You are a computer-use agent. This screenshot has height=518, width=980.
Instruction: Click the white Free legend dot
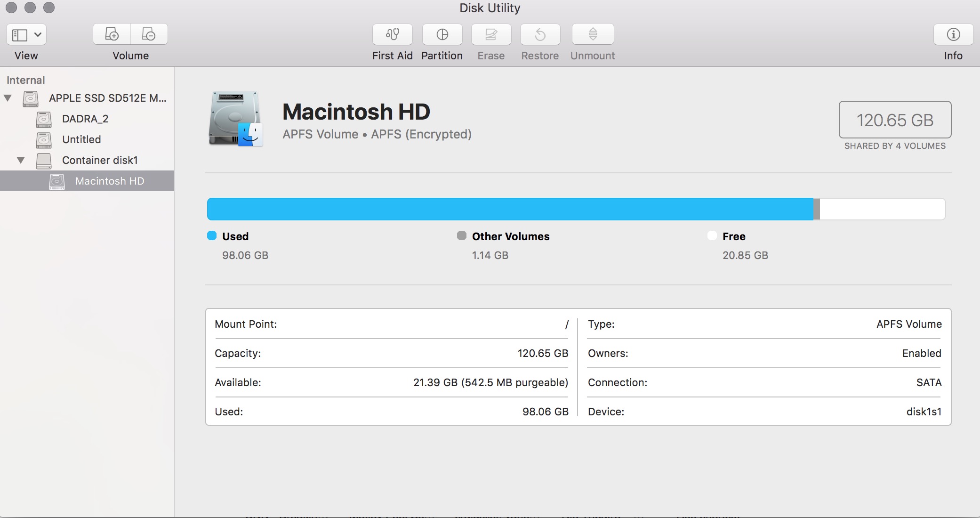(x=712, y=235)
